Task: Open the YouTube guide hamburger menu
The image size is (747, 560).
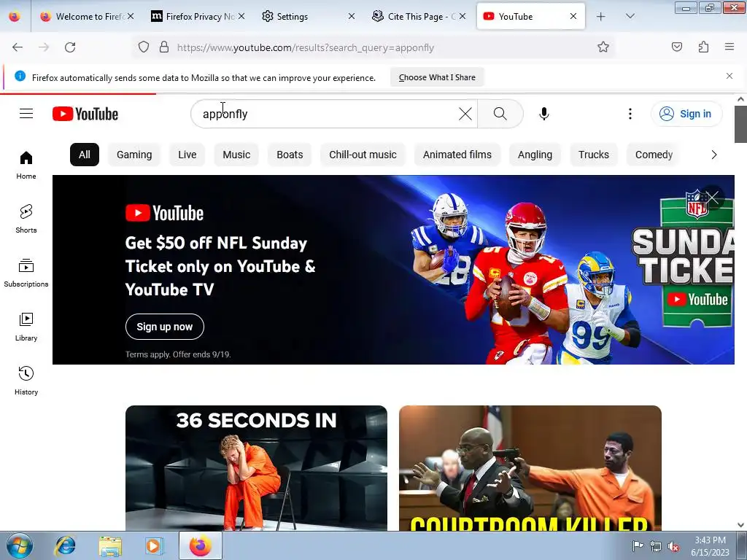Action: coord(26,114)
